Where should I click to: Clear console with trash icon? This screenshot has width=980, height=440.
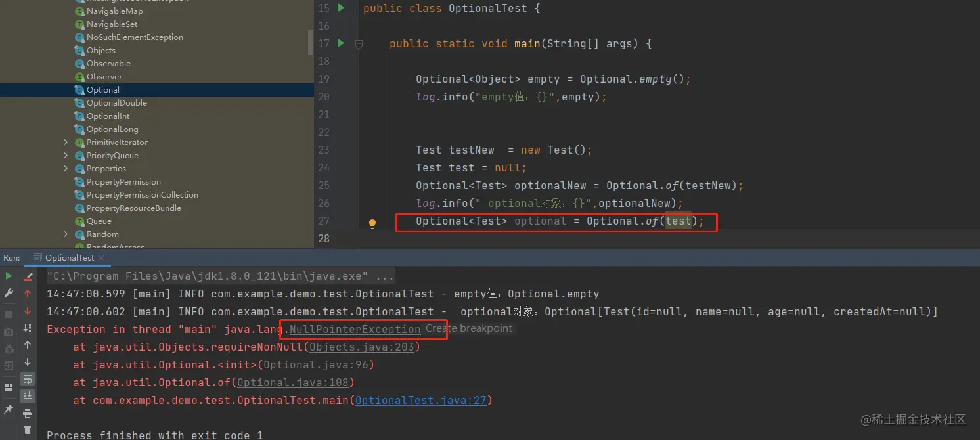(28, 430)
